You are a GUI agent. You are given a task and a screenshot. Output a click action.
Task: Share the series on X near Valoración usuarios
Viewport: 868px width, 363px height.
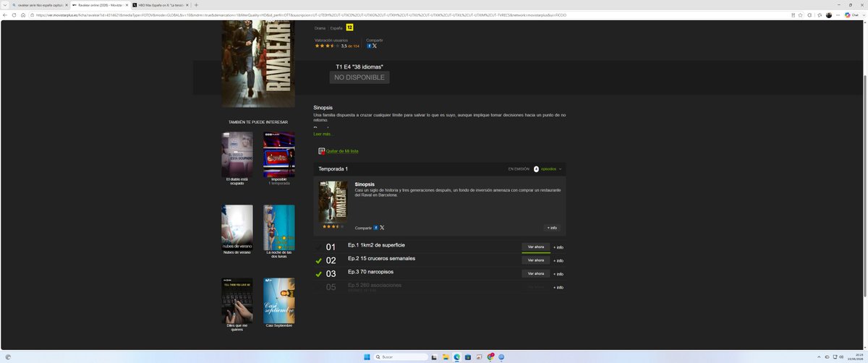[375, 46]
